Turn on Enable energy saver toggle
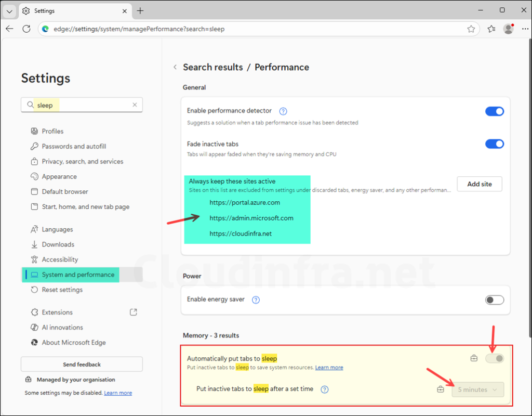This screenshot has width=532, height=416. click(x=494, y=300)
